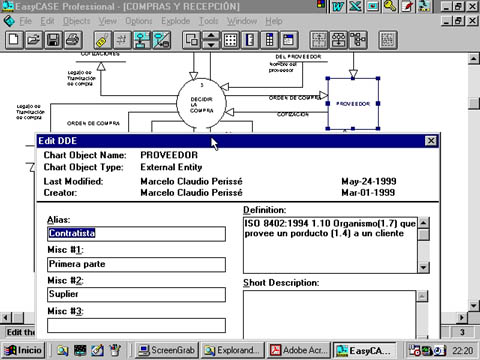Open the File menu

pyautogui.click(x=25, y=21)
